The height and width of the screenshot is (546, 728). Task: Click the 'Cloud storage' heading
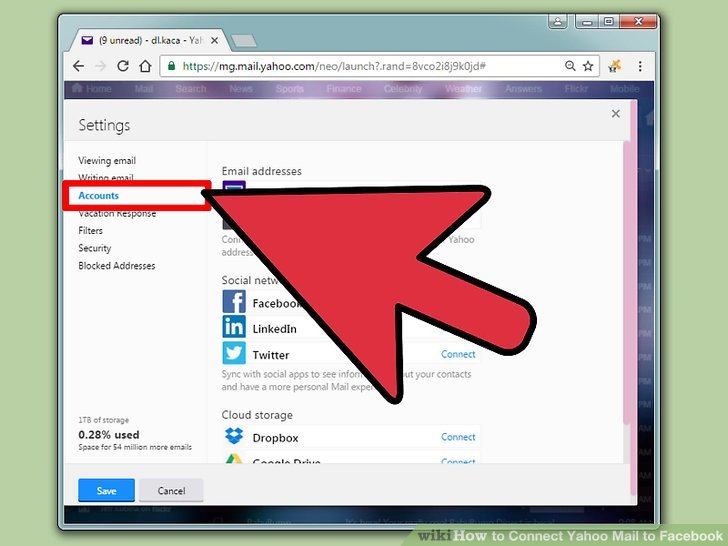[257, 415]
